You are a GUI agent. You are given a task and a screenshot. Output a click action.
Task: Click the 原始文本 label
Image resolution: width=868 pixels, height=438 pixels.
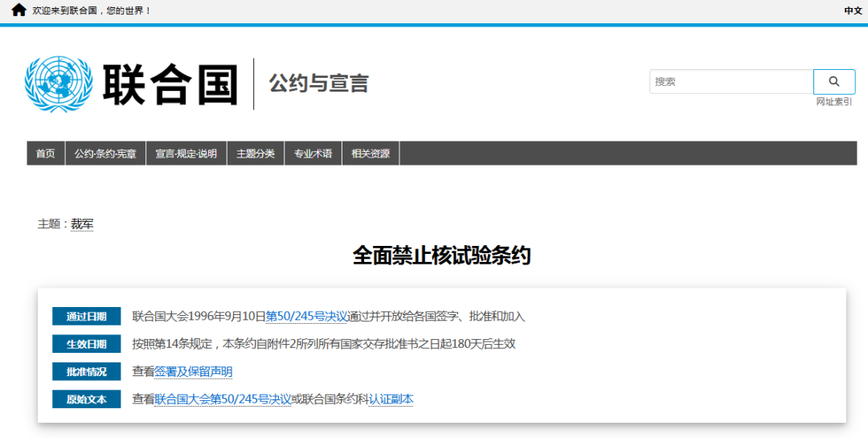click(x=86, y=399)
